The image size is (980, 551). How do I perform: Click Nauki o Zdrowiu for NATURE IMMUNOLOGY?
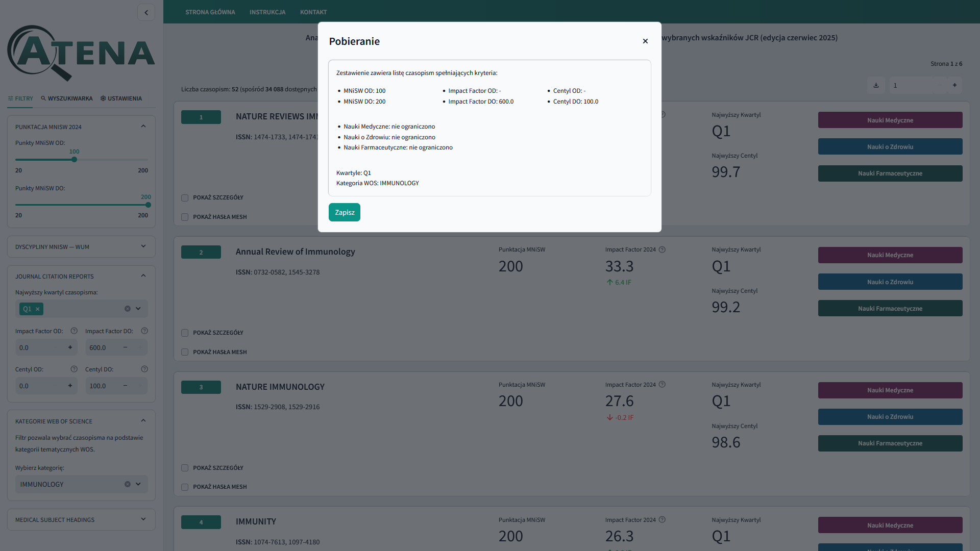pyautogui.click(x=890, y=417)
